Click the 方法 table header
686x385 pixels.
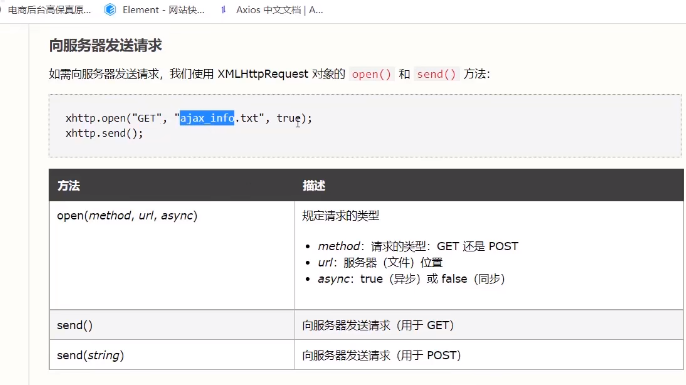tap(69, 186)
